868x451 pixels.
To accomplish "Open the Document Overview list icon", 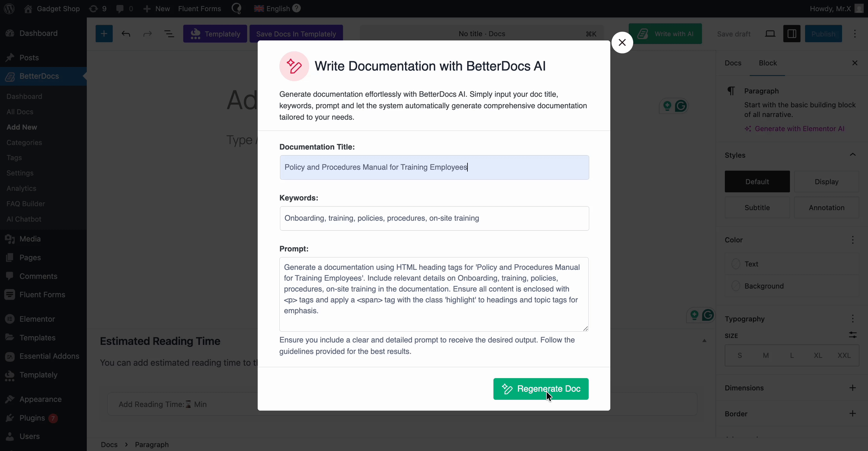I will tap(169, 33).
